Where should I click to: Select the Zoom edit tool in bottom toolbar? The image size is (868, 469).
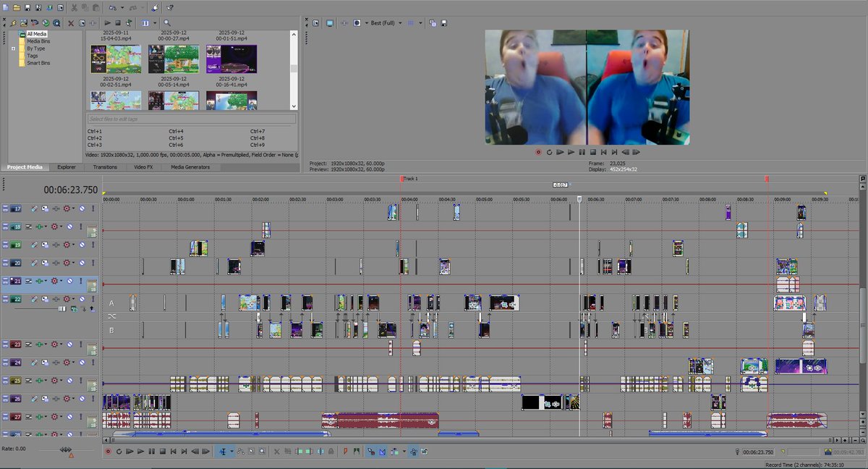point(261,452)
